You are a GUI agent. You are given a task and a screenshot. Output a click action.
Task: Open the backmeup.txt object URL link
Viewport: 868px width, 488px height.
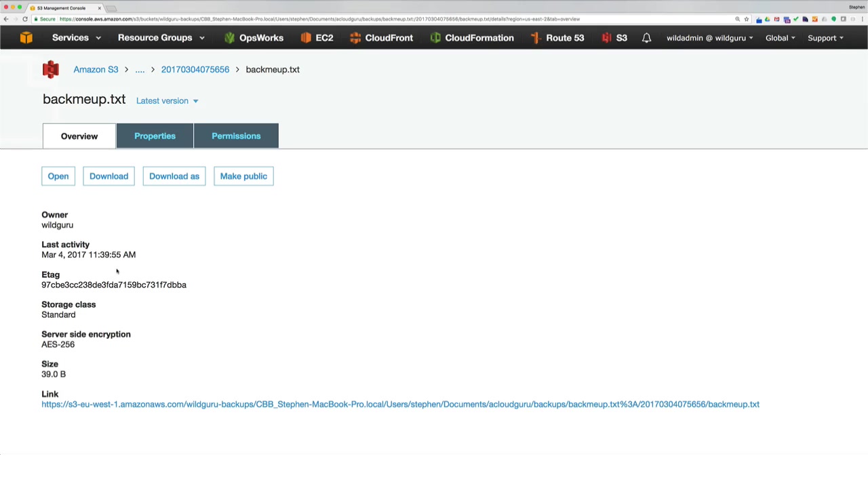[x=400, y=405]
